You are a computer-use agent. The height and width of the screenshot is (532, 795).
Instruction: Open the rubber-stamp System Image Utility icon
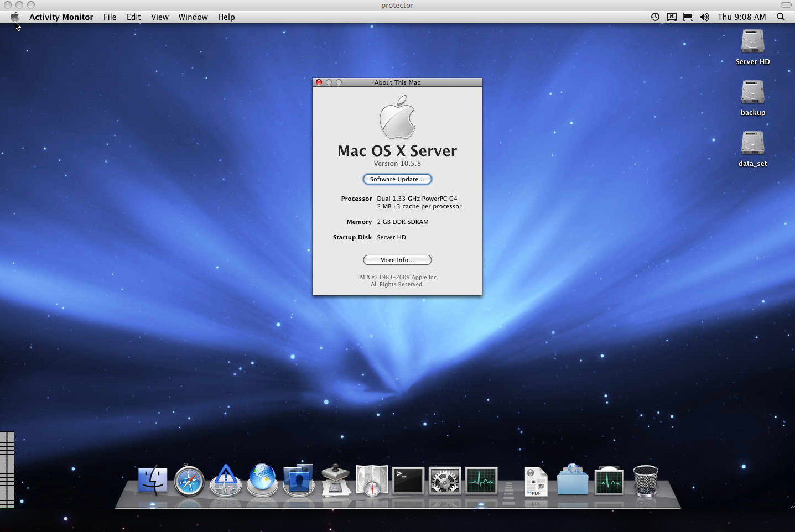(x=335, y=479)
